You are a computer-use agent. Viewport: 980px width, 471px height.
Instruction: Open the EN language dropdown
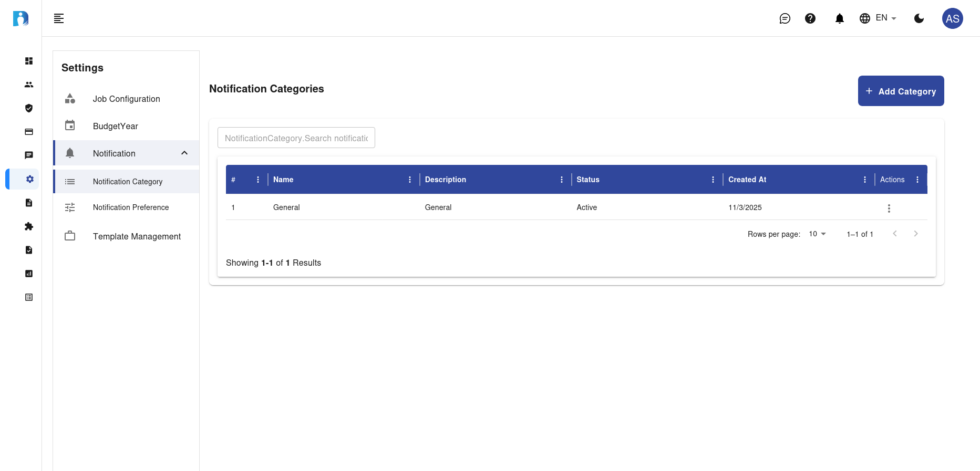(x=878, y=18)
